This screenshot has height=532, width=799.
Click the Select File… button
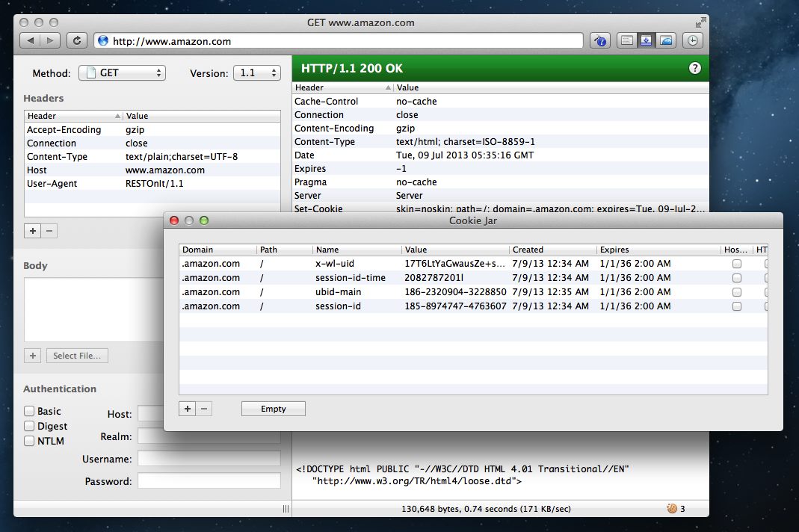click(x=77, y=356)
